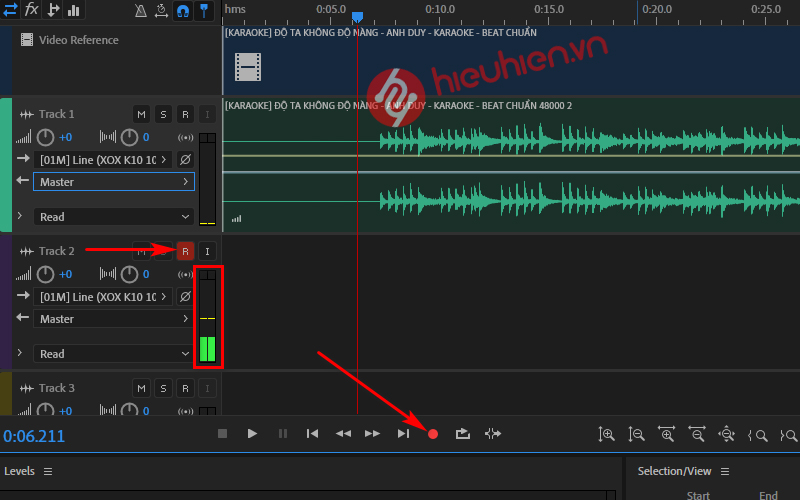The image size is (800, 500).
Task: Click the Zoom Out Time icon
Action: (697, 434)
